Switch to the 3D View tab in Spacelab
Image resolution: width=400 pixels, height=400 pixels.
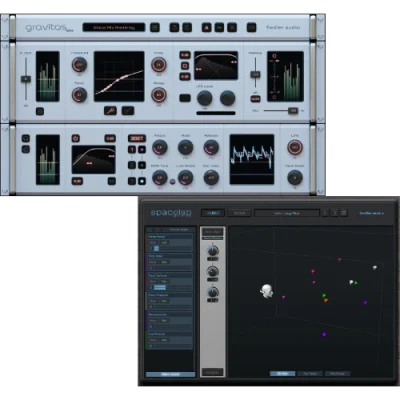point(282,374)
